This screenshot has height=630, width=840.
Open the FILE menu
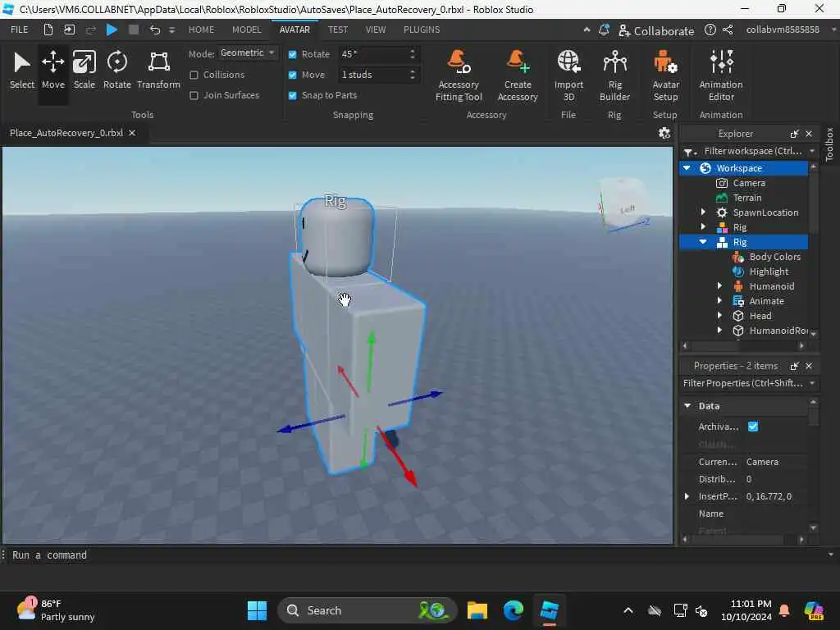click(20, 30)
